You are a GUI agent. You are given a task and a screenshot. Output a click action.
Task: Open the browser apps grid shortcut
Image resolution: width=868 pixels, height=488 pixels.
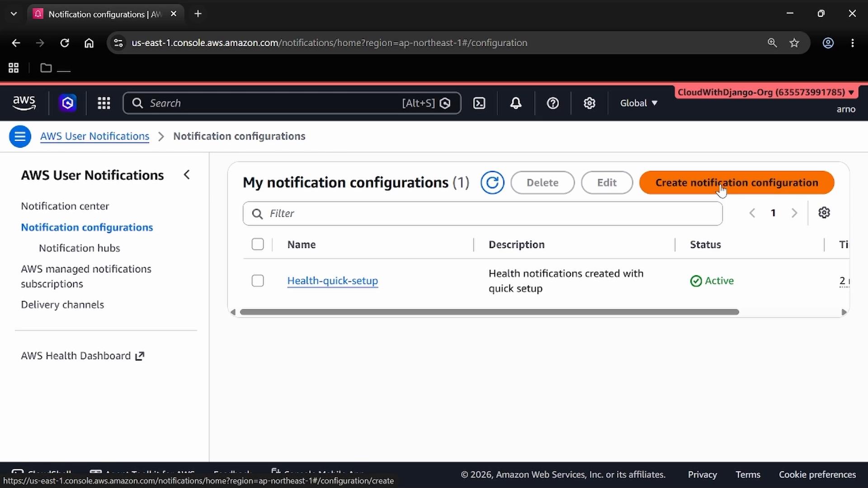[14, 68]
